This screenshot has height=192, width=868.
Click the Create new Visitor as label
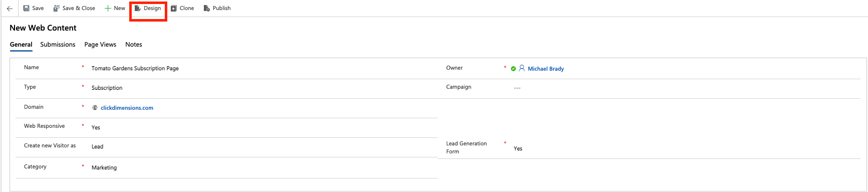50,145
